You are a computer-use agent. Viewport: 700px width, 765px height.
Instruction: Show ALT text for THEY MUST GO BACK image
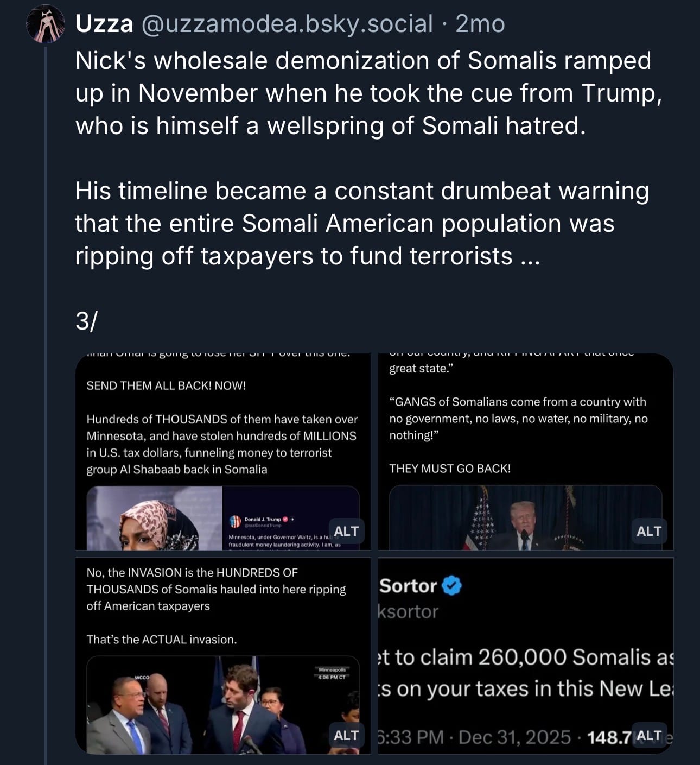(648, 531)
